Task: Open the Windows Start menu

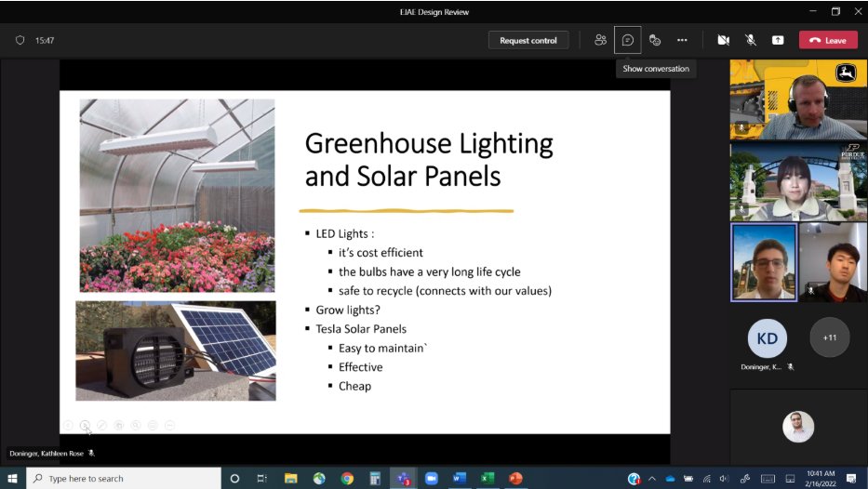Action: point(12,479)
